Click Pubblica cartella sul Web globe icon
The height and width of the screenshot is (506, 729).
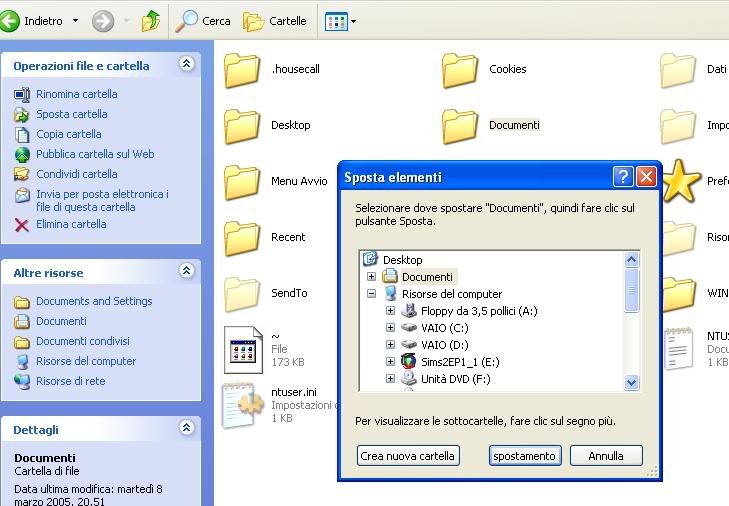[22, 154]
